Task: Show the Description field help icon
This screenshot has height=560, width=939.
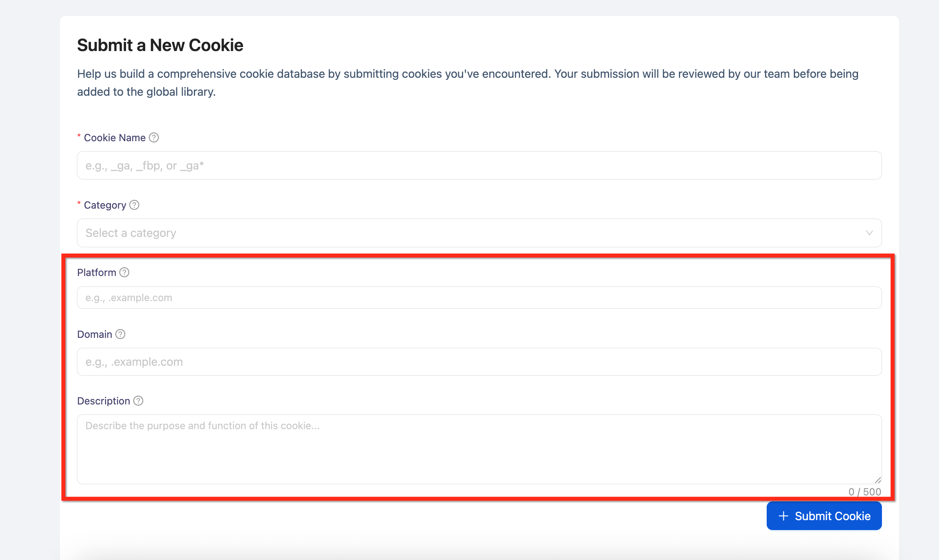Action: [x=138, y=401]
